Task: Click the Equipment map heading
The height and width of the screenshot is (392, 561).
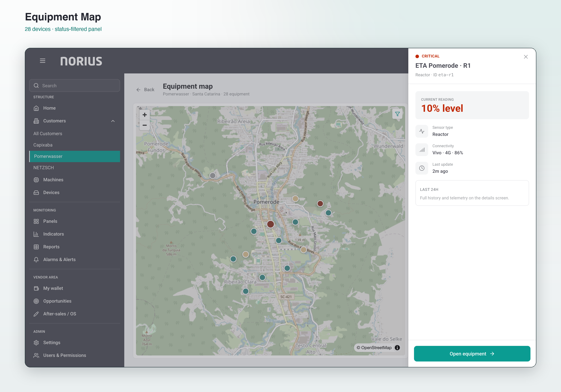Action: pos(188,86)
